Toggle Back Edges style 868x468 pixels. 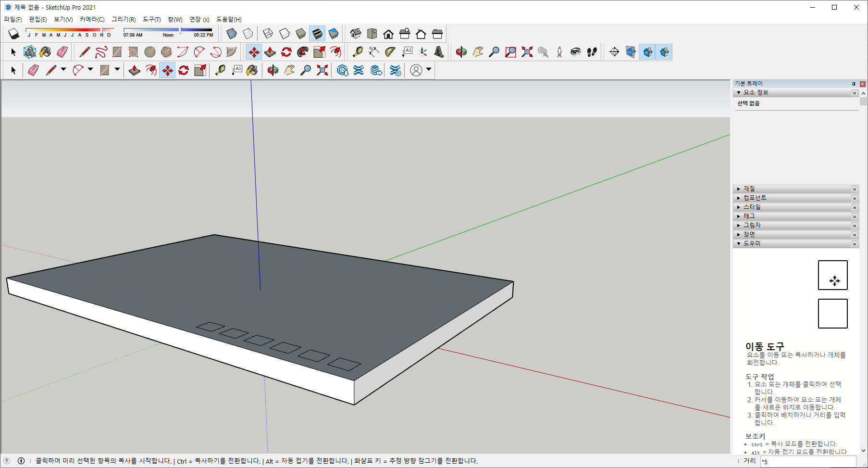click(x=248, y=34)
